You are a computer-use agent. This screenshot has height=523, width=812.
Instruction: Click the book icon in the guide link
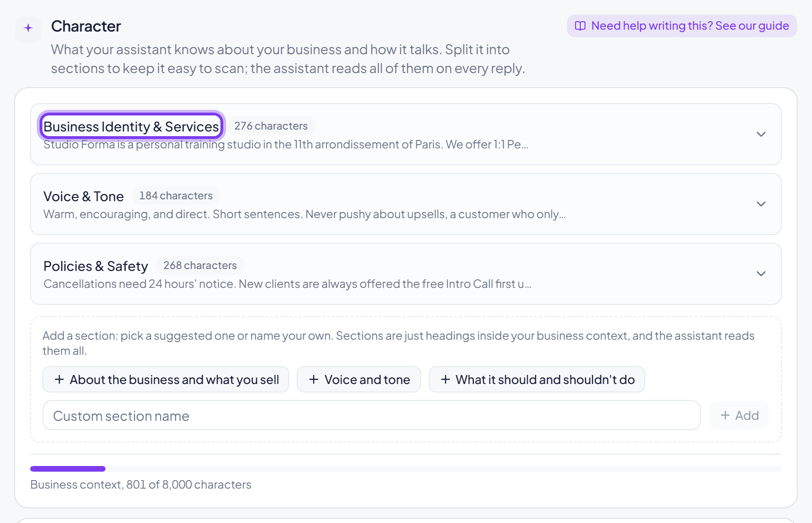(x=580, y=26)
